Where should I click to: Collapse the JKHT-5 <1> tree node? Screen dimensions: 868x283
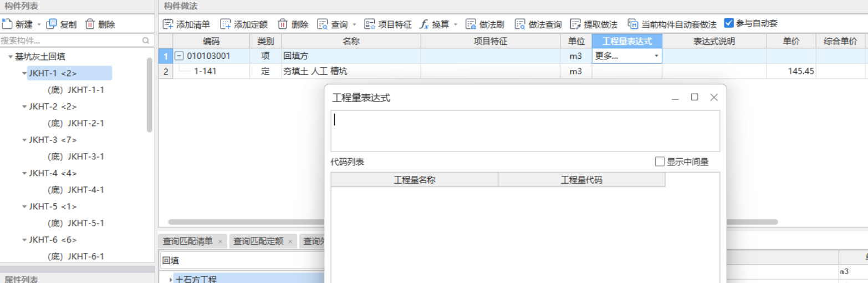point(24,206)
